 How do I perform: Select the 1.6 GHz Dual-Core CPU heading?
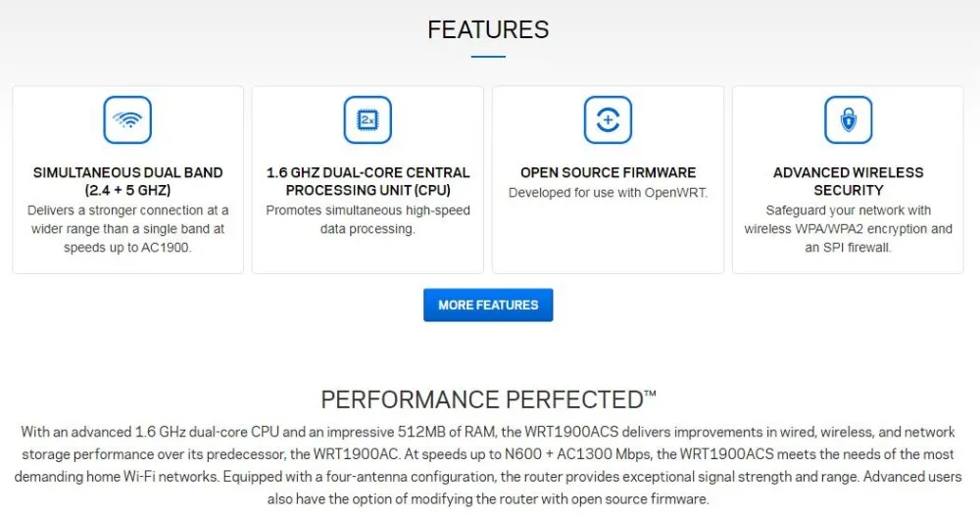pos(367,181)
